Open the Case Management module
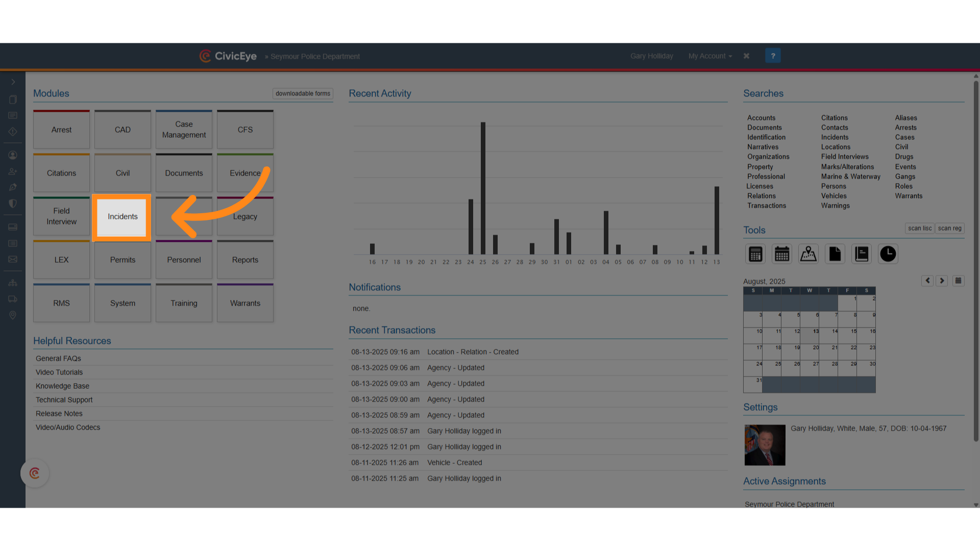The height and width of the screenshot is (551, 980). [184, 130]
